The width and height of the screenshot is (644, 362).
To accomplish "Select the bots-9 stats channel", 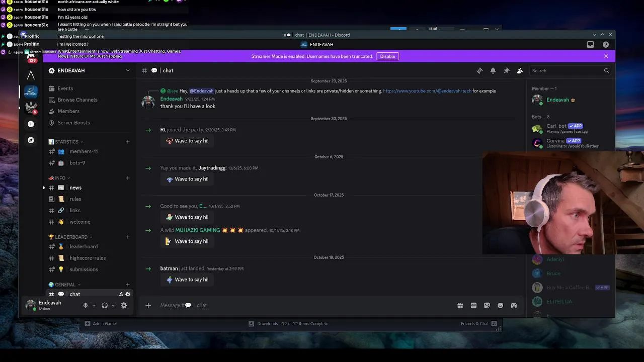I will 89,163.
